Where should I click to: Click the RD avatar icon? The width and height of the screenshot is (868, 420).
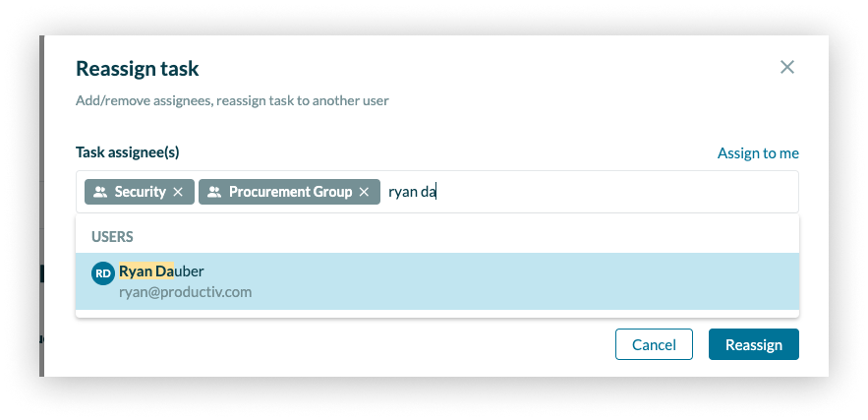coord(103,273)
